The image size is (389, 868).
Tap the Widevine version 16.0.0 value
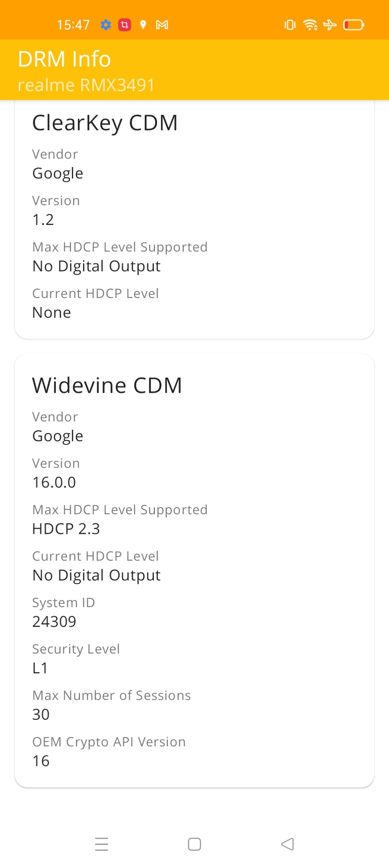pos(54,482)
